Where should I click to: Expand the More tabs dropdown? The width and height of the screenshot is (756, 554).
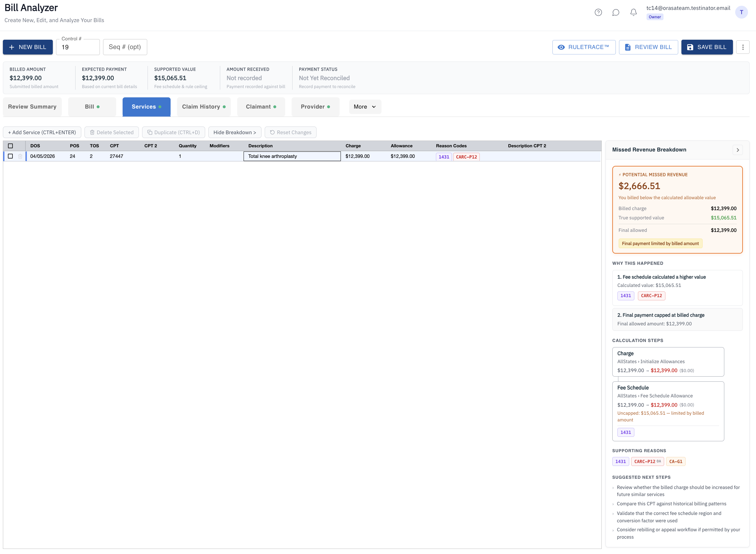(365, 107)
